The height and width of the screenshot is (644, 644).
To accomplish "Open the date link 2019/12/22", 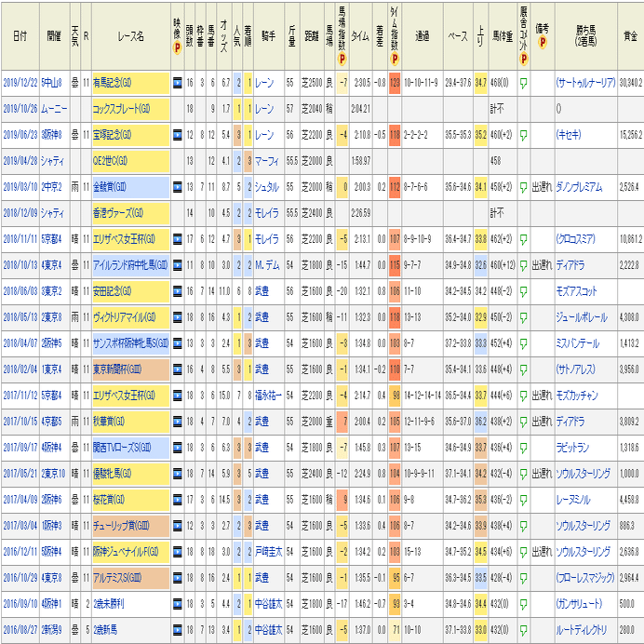I will click(x=20, y=83).
